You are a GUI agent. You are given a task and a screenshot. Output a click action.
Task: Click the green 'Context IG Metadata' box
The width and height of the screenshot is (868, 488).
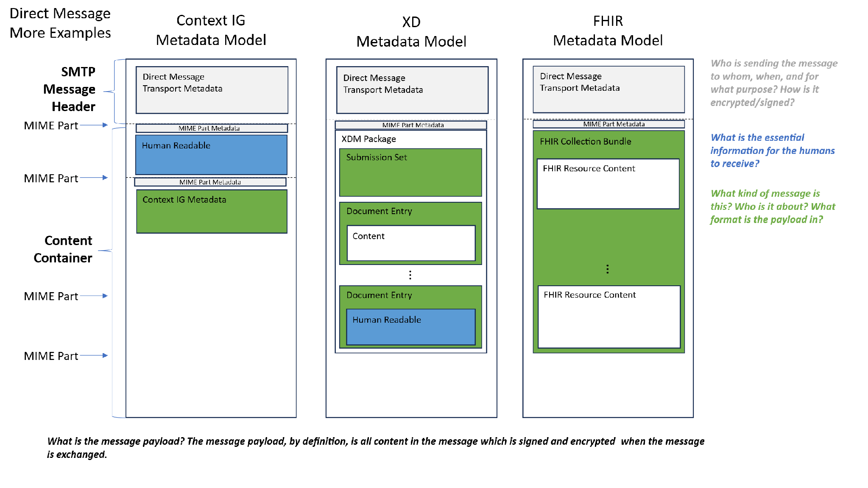pyautogui.click(x=212, y=212)
